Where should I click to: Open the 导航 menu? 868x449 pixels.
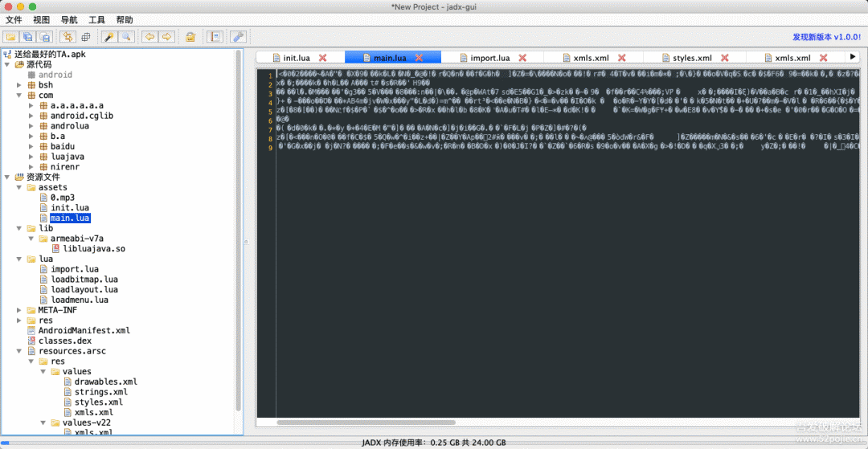[x=69, y=20]
